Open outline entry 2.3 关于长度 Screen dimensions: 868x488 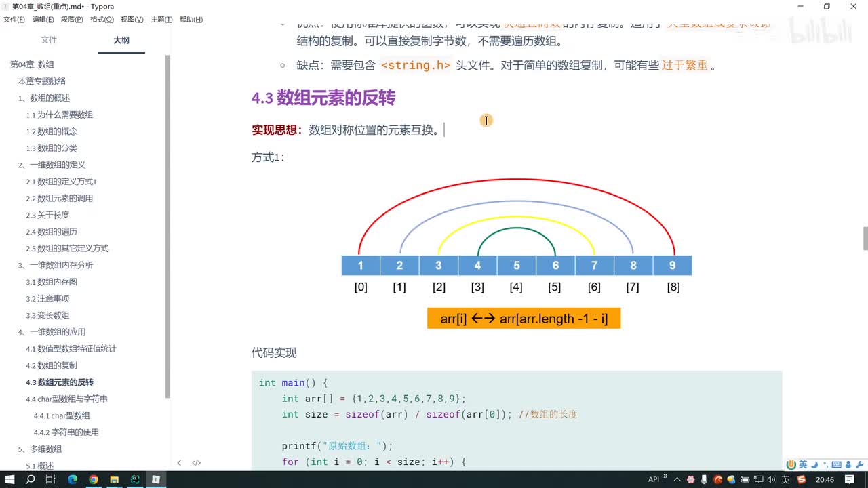(47, 215)
